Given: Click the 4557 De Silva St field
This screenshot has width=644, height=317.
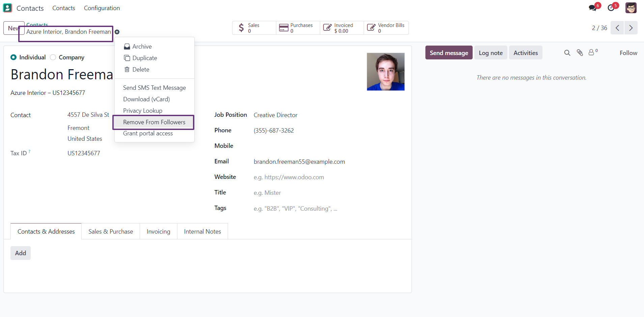Looking at the screenshot, I should tap(88, 115).
